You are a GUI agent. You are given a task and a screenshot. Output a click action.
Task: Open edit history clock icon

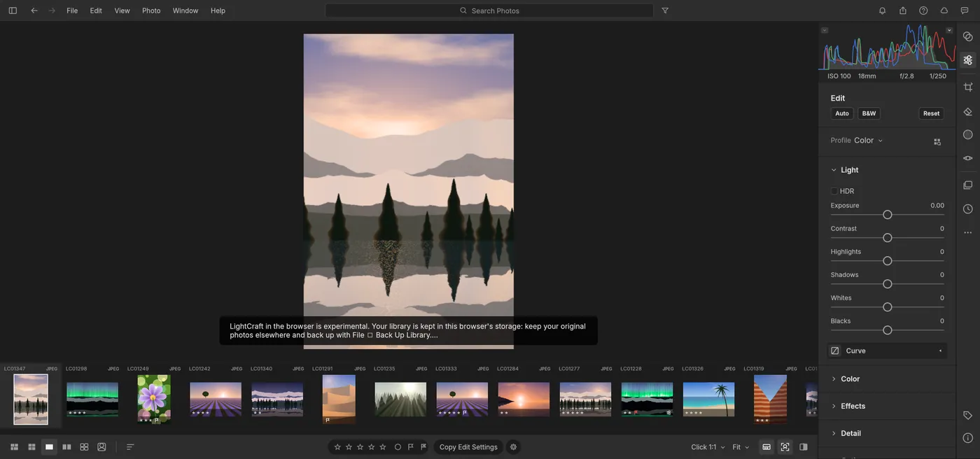pos(968,209)
